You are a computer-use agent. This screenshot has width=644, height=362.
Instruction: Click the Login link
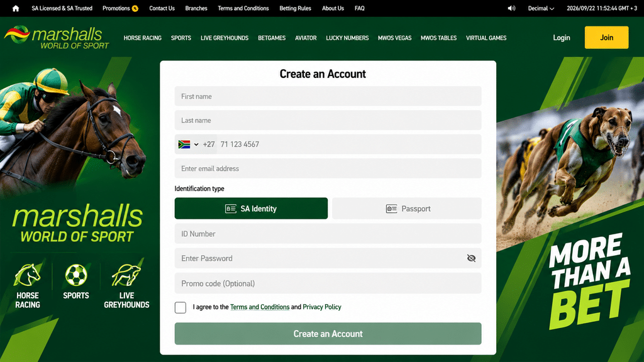(x=562, y=38)
